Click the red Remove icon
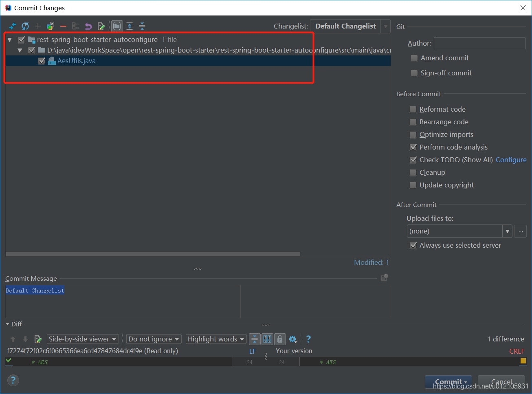532x394 pixels. 63,26
